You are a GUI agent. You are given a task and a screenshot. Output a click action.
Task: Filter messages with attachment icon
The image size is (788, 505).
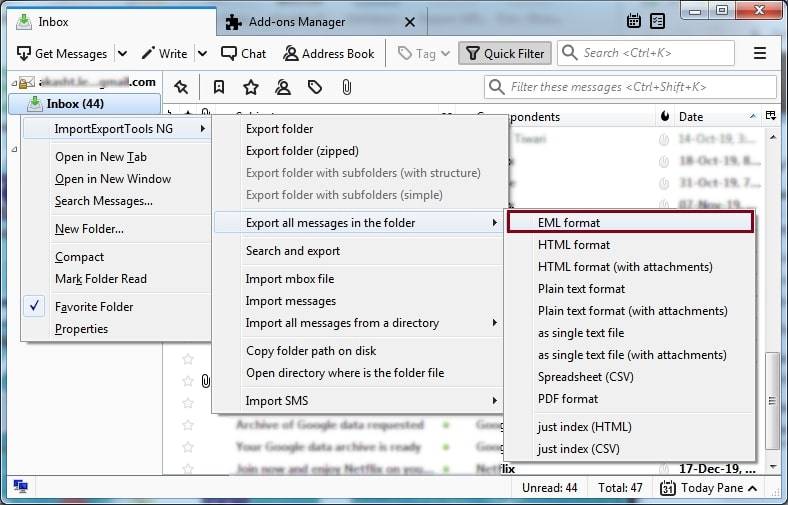346,87
